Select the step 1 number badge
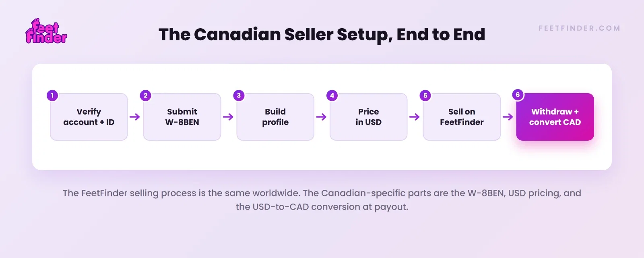The image size is (644, 258). point(52,96)
